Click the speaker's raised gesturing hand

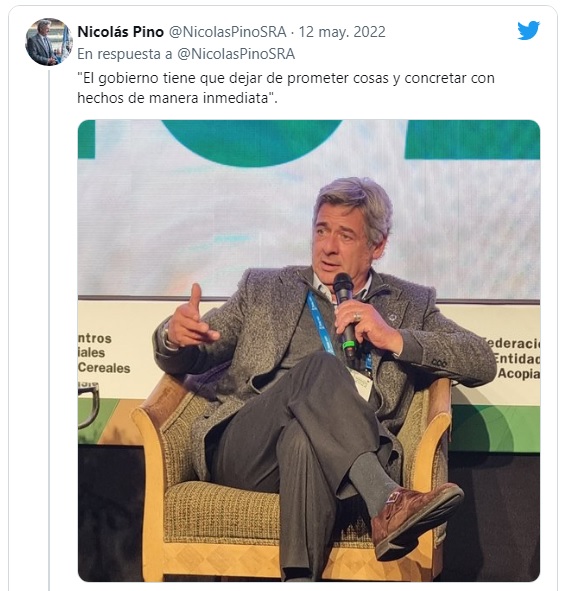[x=191, y=321]
